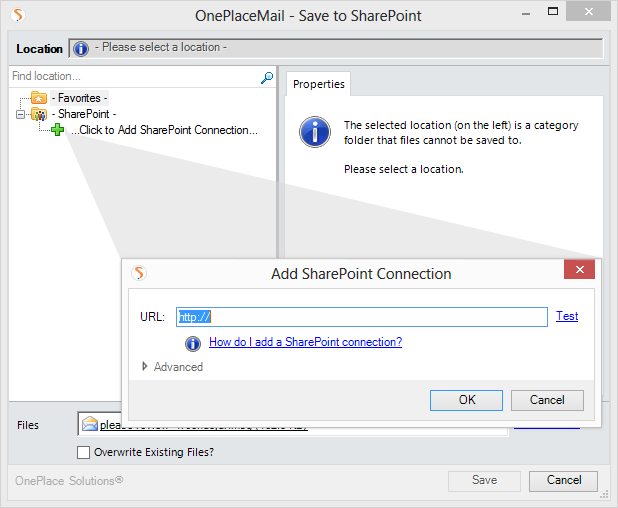
Task: Click the OnePlaceMail logo in dialog title bar
Action: (141, 274)
